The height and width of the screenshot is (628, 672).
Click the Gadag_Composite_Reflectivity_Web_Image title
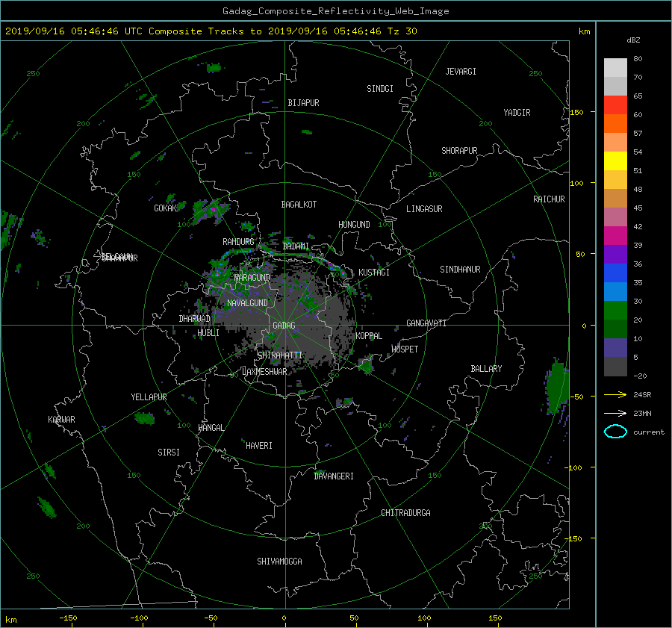[x=335, y=11]
